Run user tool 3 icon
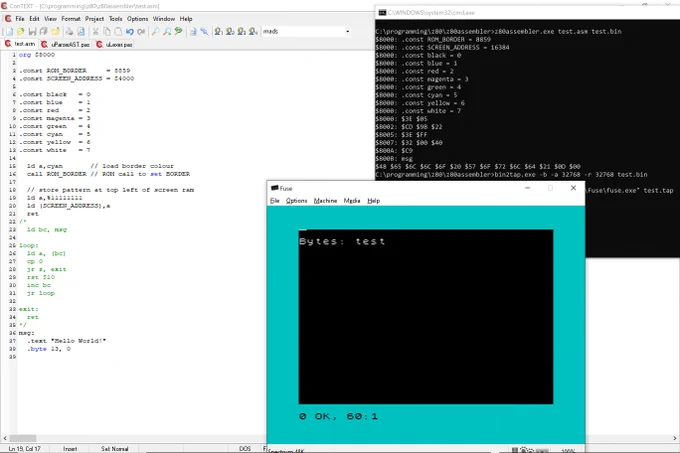Image resolution: width=680 pixels, height=453 pixels. (242, 32)
